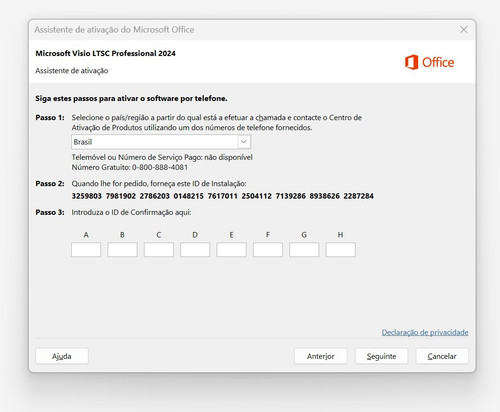Select installation ID group 3259803
Screen dimensions: 500x412
click(87, 196)
